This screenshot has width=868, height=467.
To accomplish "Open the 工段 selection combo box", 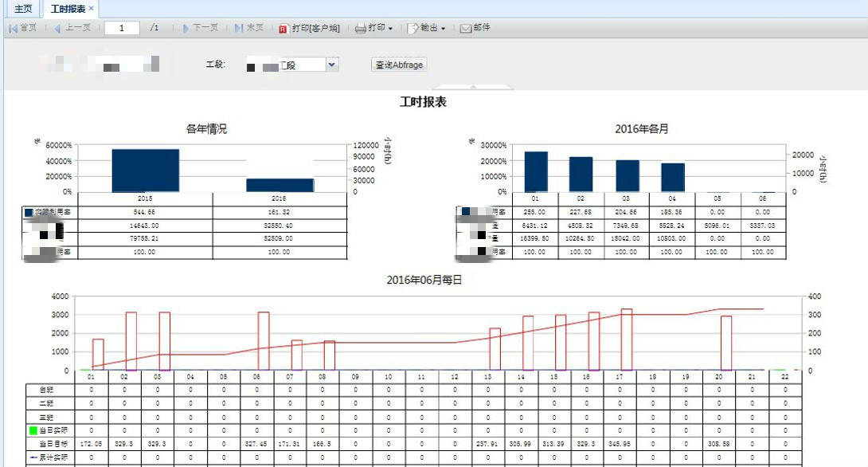I will click(x=332, y=65).
